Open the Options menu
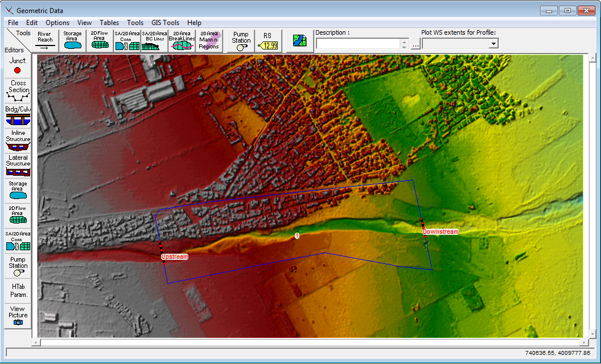This screenshot has width=601, height=364. coord(57,23)
